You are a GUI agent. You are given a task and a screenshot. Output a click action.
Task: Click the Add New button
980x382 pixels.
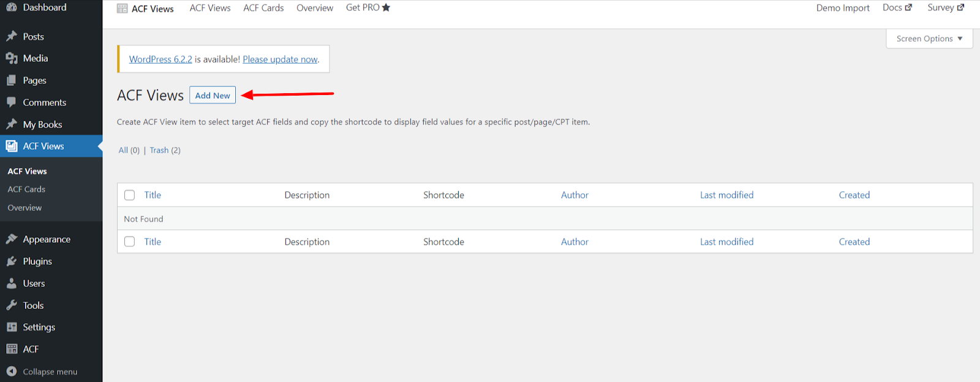tap(213, 95)
